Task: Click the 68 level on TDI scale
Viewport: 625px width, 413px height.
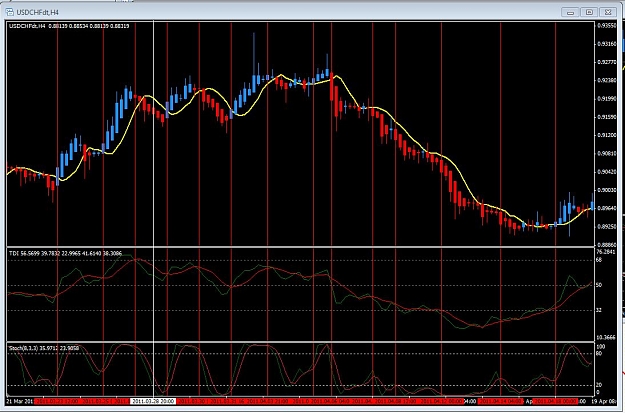Action: 599,260
